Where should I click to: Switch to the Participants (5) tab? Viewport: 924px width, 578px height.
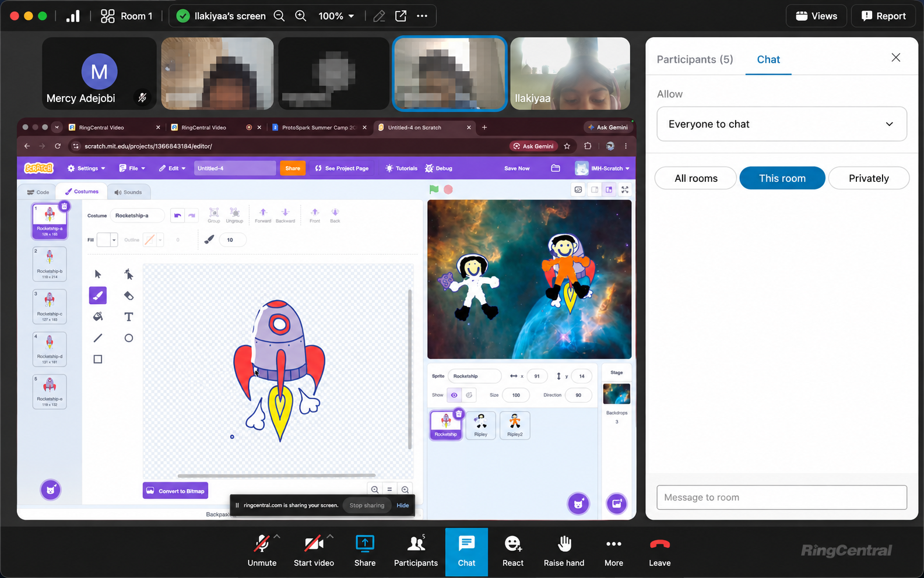(695, 59)
